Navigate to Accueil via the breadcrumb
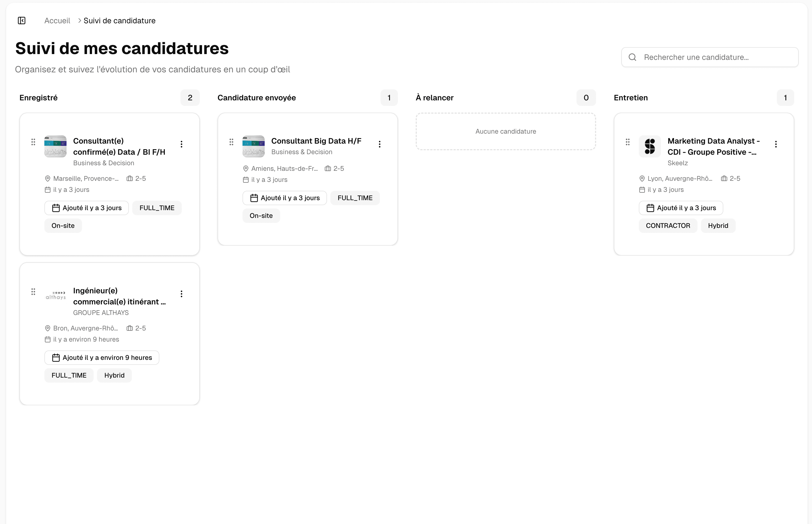 (x=57, y=21)
